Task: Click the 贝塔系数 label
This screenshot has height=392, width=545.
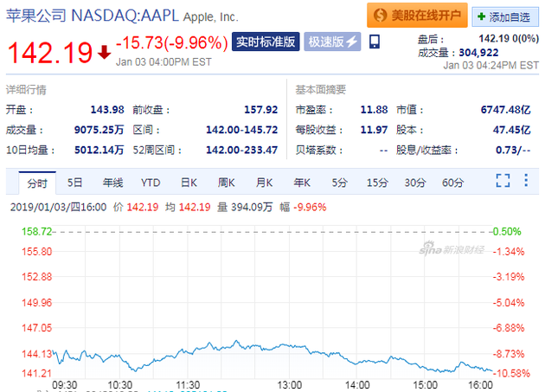Action: 318,150
